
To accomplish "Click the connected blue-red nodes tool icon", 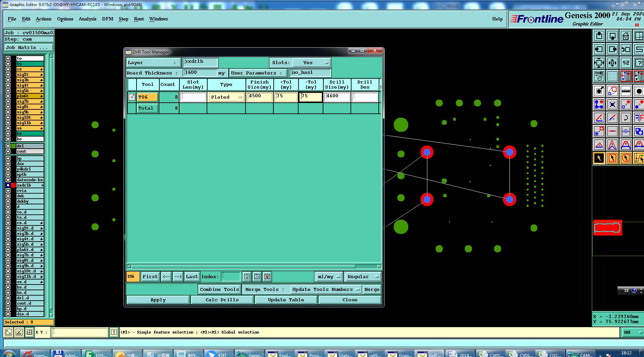I will (599, 104).
